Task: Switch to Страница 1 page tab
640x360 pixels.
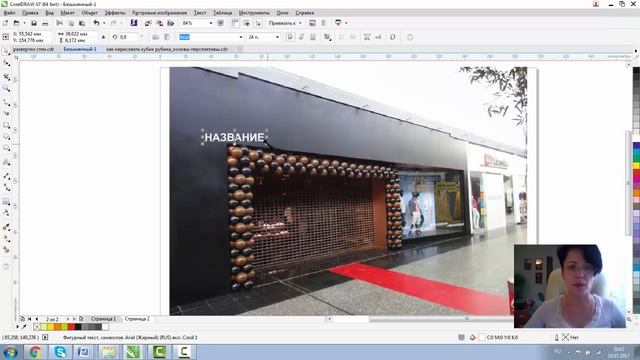Action: pos(103,319)
